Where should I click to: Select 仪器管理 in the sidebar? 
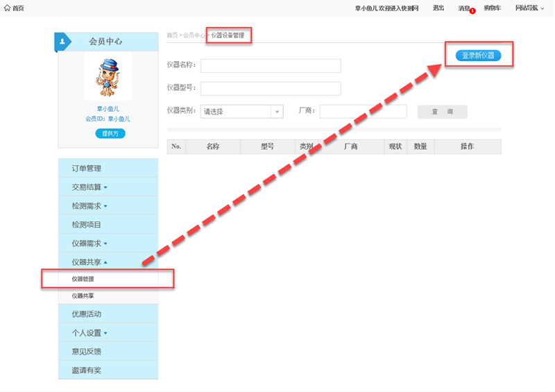tap(83, 279)
